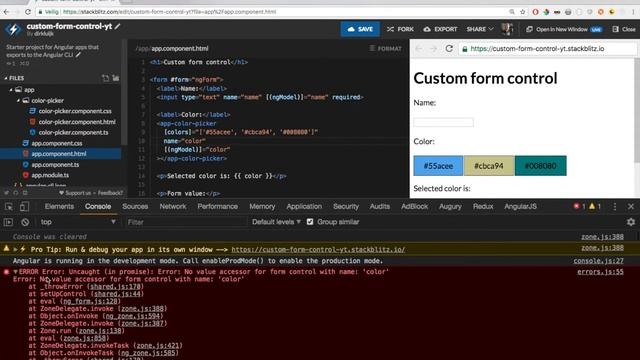
Task: Open the Default levels dropdown
Action: click(276, 222)
